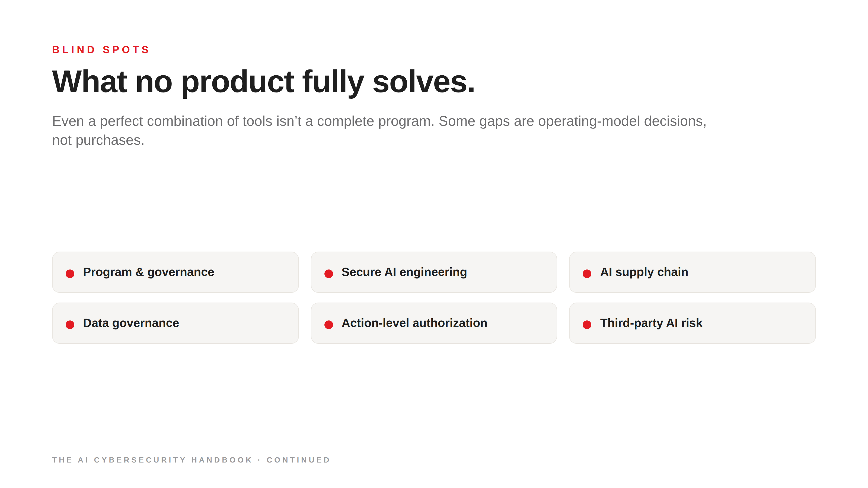Click the red dot beside Secure AI engineering
This screenshot has height=488, width=868.
click(x=328, y=274)
